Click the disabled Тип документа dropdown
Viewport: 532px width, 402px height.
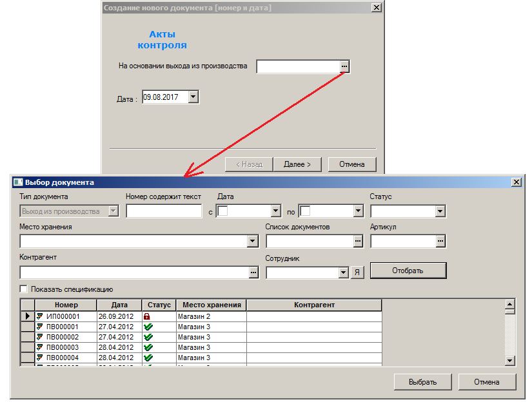coord(69,211)
